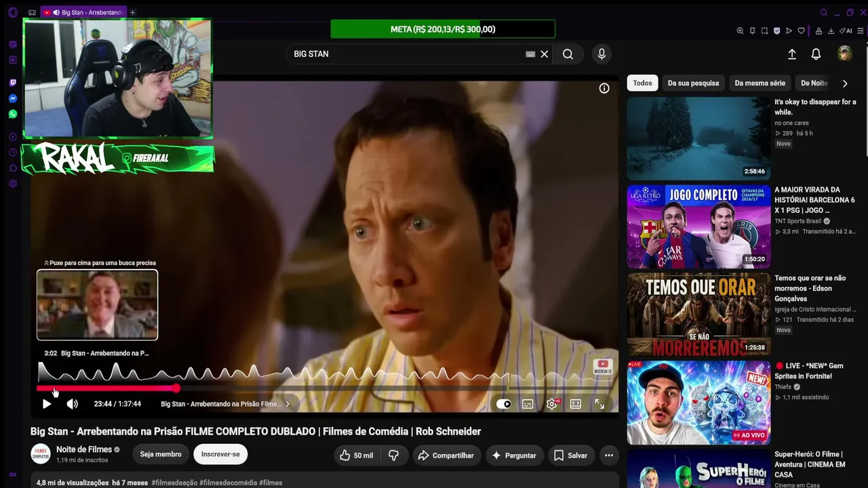Click the Seja membro button

[161, 455]
